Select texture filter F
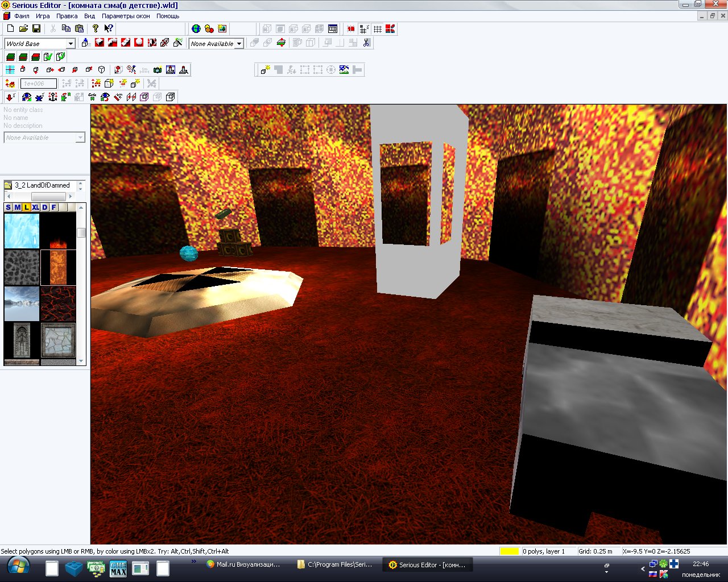The width and height of the screenshot is (728, 582). [x=53, y=207]
